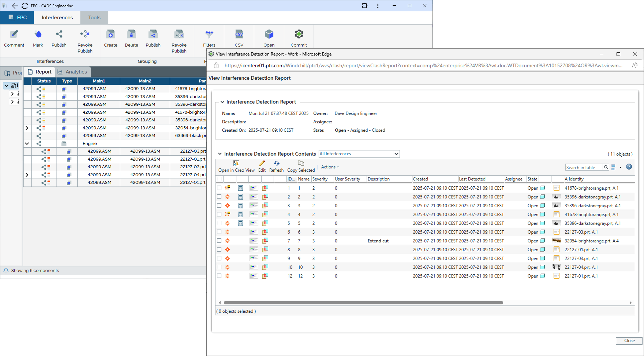Select the checkbox of interference ID 1
Screen dimensions: 644x356
[x=219, y=188]
